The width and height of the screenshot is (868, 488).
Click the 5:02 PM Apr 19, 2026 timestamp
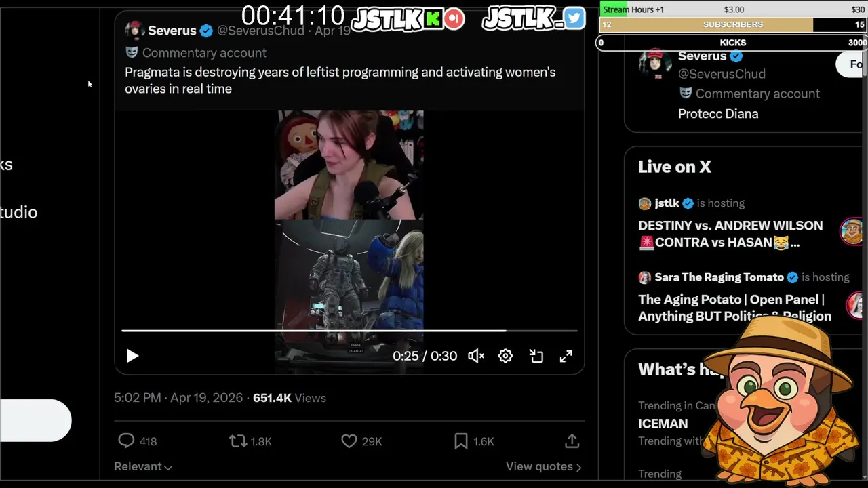click(178, 398)
